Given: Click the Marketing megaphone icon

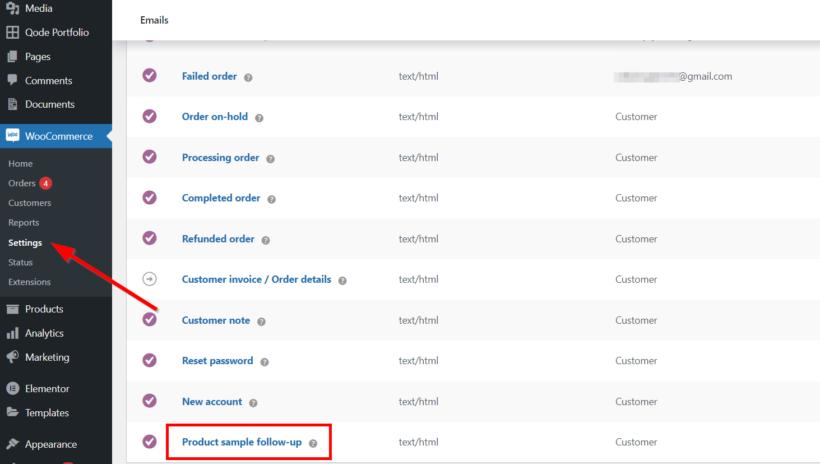Looking at the screenshot, I should click(13, 357).
